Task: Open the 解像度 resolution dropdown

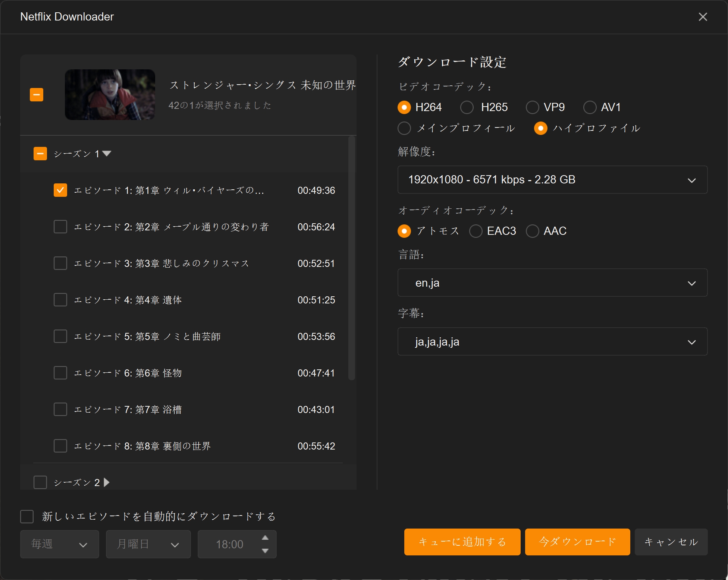Action: tap(553, 180)
